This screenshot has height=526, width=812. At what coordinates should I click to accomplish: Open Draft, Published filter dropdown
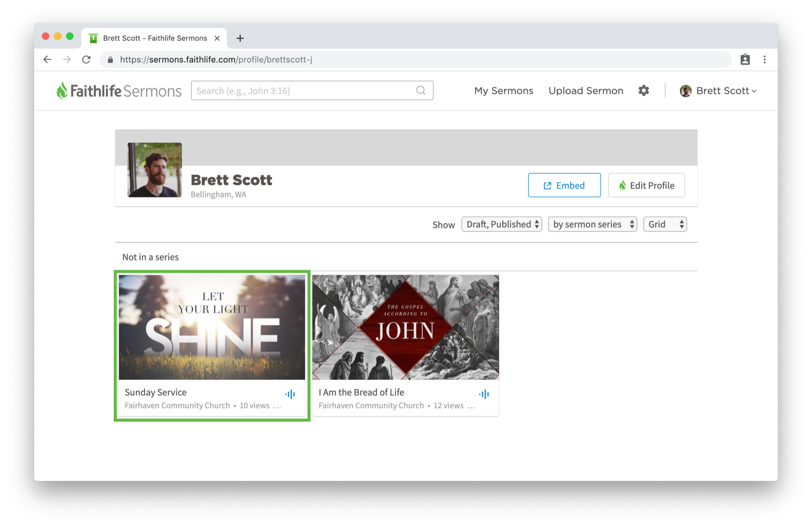point(502,224)
